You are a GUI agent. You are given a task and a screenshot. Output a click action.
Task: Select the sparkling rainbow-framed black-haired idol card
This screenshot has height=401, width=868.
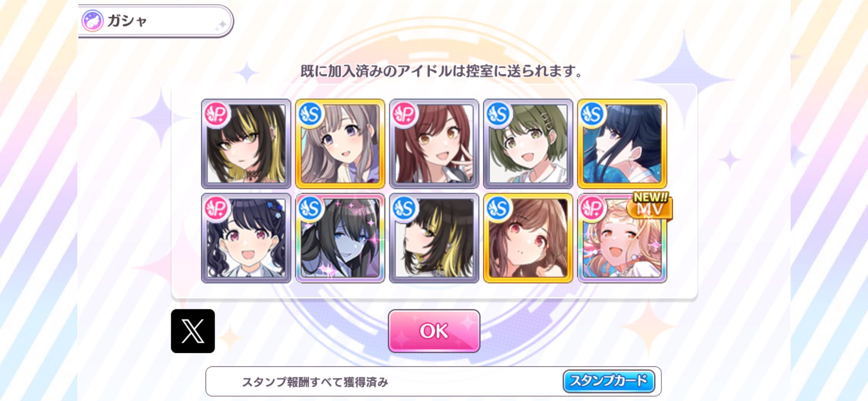click(340, 238)
